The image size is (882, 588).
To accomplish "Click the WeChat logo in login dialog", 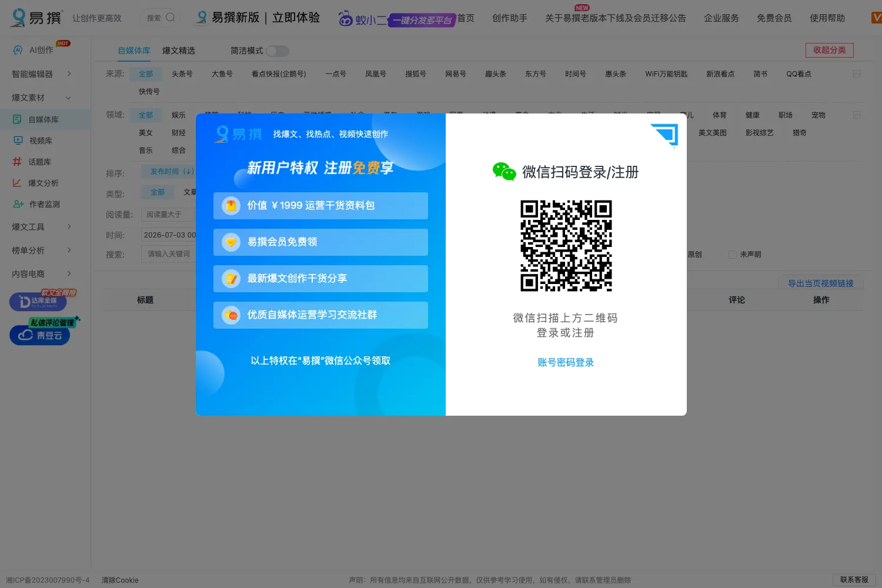I will pos(504,172).
